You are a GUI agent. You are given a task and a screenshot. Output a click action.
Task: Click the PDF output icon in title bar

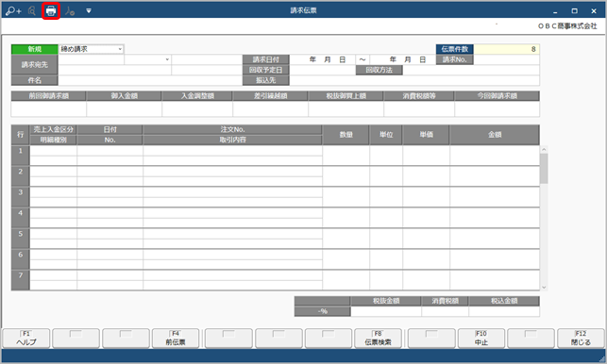coord(70,10)
